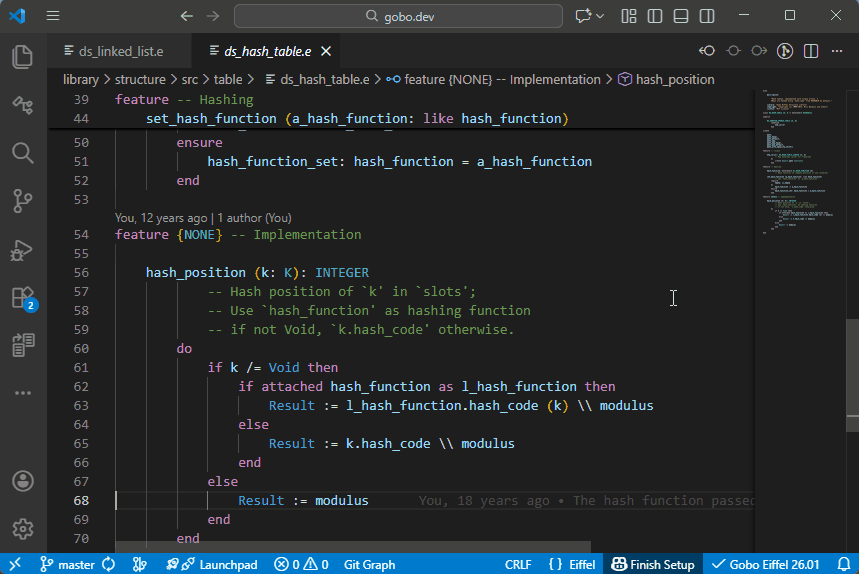Click Finish Setup in status bar
Viewport: 859px width, 574px height.
(x=652, y=564)
